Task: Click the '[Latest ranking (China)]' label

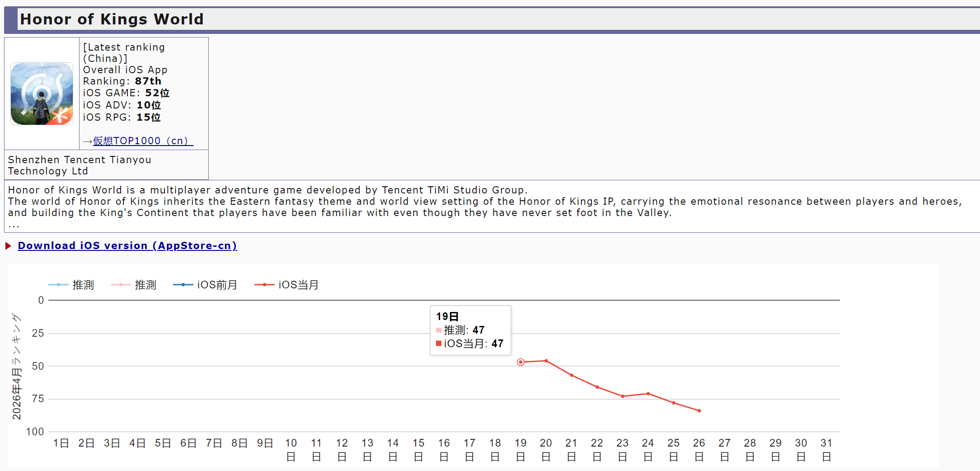Action: pyautogui.click(x=124, y=53)
